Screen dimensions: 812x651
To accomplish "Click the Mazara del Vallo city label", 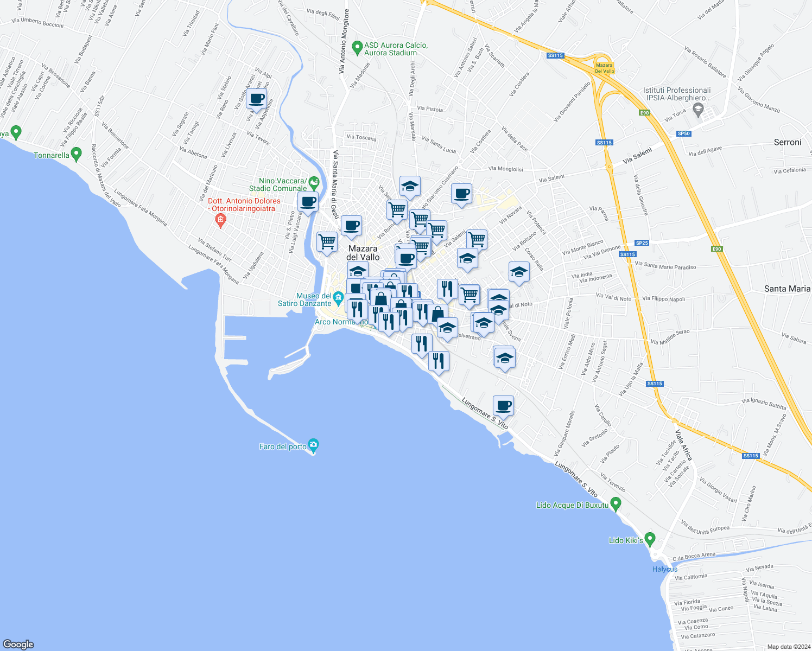I will click(363, 253).
